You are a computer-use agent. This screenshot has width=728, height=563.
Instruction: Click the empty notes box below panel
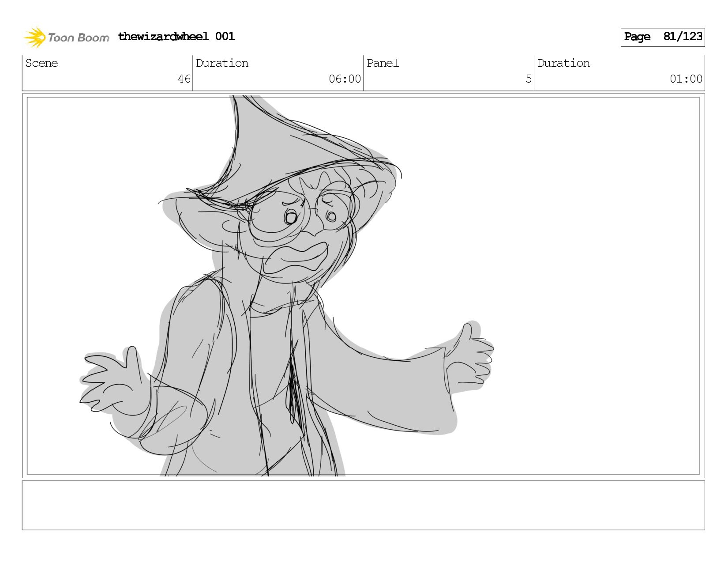(x=363, y=505)
